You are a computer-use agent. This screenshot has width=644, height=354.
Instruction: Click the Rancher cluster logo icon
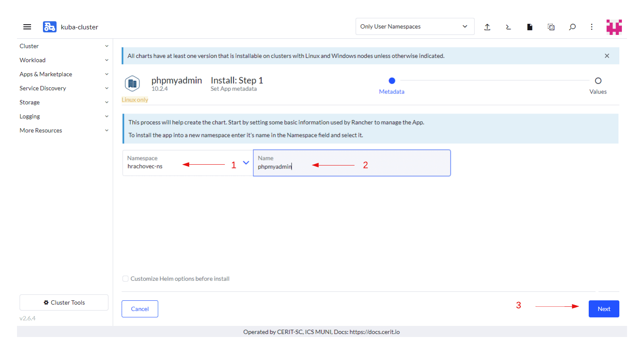tap(49, 27)
